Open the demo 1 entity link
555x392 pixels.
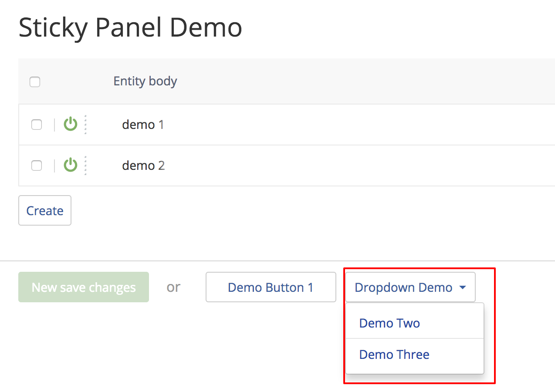143,124
